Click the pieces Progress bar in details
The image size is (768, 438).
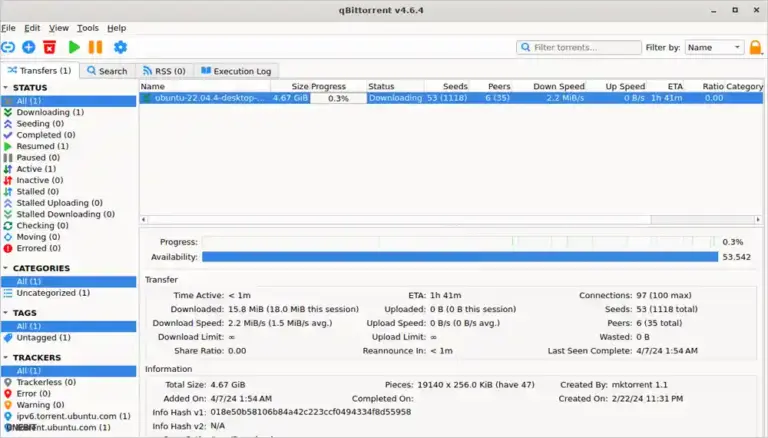459,242
